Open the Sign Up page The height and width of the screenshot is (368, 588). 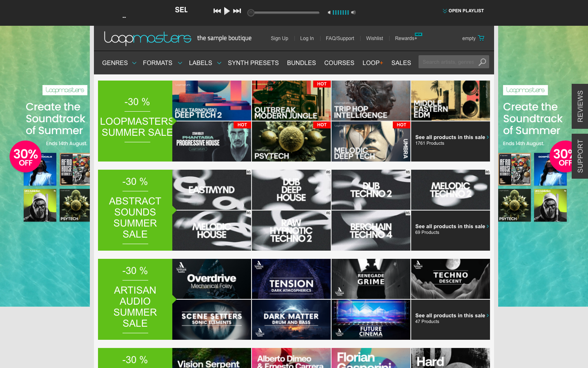point(279,38)
